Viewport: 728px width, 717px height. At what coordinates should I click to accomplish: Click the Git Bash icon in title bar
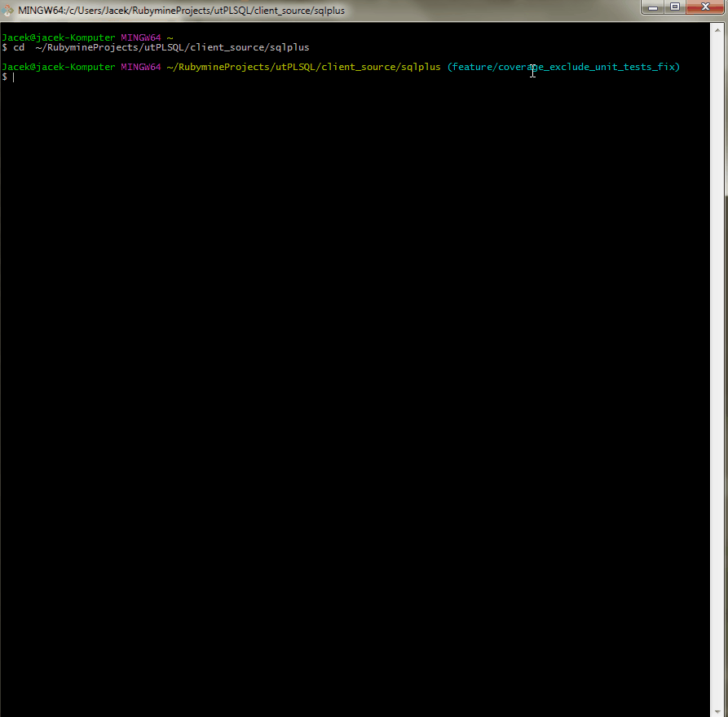click(9, 10)
